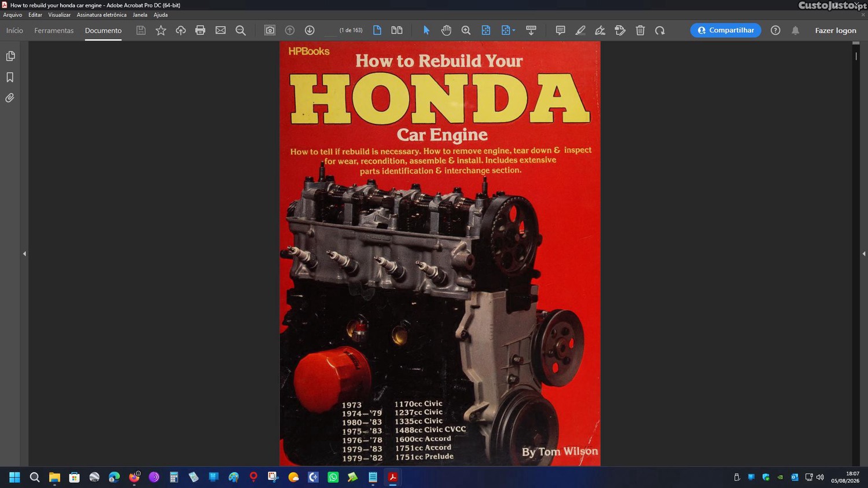This screenshot has width=868, height=488.
Task: Print the document using the printer icon
Action: (200, 31)
